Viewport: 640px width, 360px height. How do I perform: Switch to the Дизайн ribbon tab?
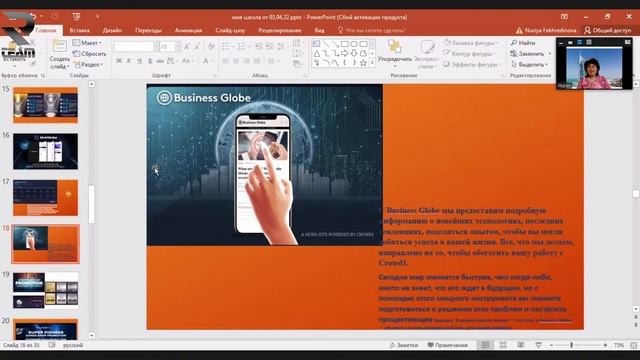click(x=112, y=30)
